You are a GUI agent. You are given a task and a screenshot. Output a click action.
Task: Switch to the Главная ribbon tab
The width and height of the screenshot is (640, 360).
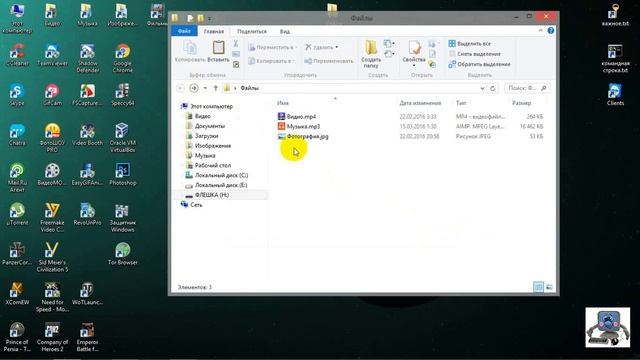pos(213,31)
